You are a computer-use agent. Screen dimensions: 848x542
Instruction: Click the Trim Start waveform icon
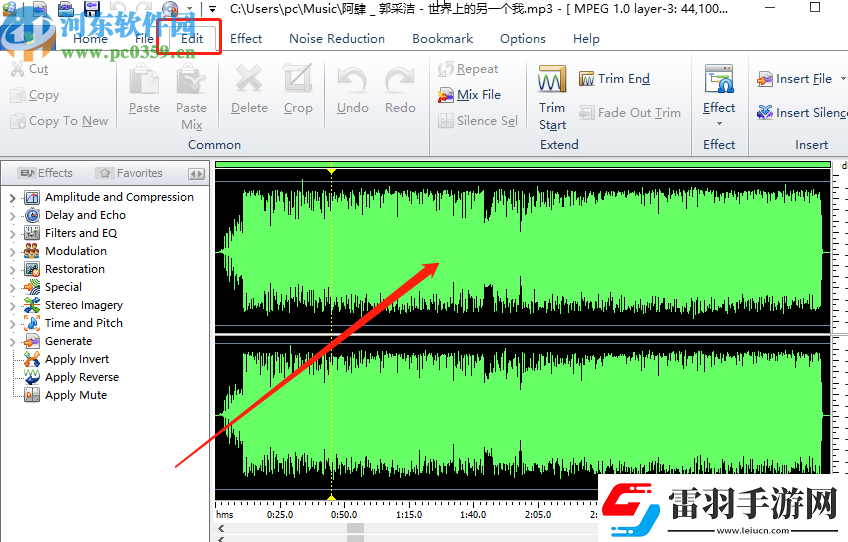[552, 80]
